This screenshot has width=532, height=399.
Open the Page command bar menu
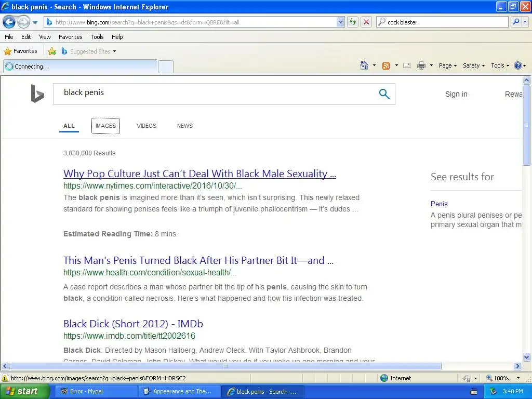(447, 65)
